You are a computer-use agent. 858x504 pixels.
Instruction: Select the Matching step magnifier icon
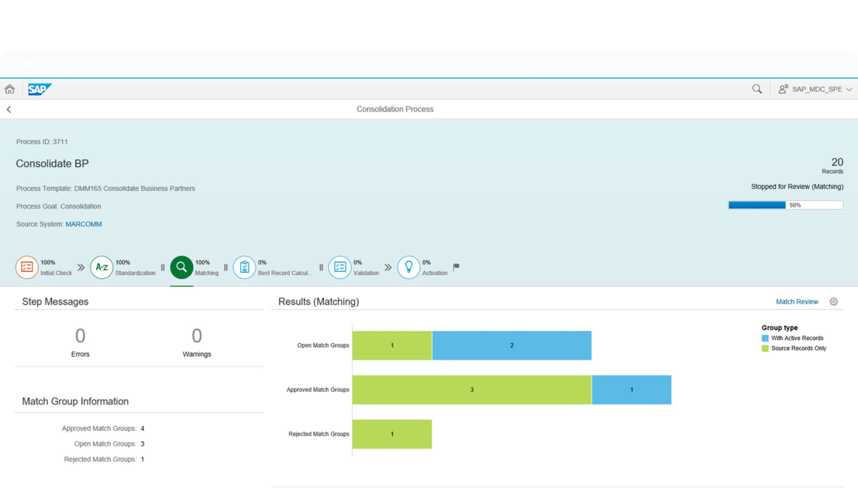pos(181,267)
